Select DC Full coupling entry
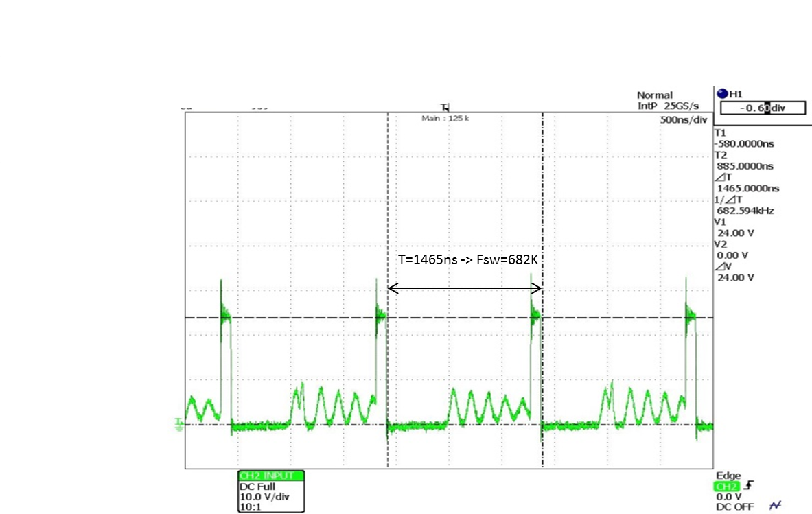 [257, 487]
